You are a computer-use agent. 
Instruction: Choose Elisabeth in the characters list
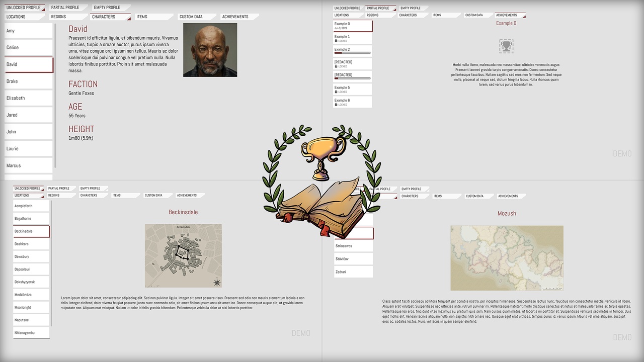[29, 98]
